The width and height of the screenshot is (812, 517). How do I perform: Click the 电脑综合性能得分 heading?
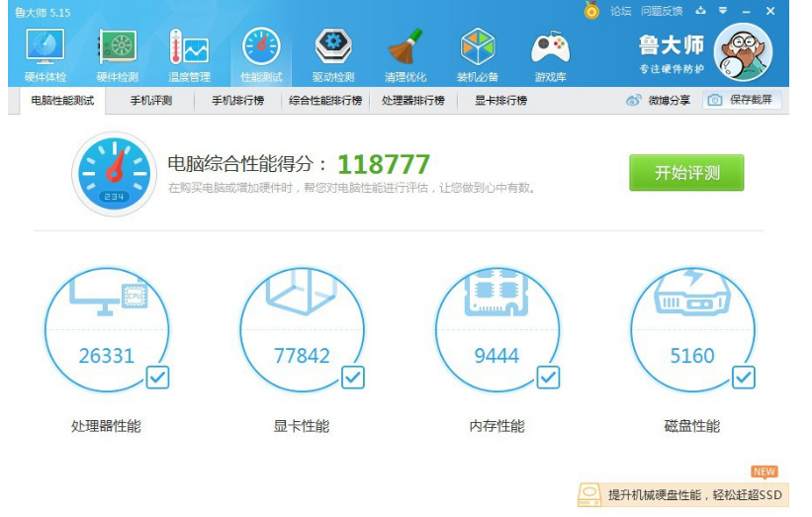click(x=247, y=164)
